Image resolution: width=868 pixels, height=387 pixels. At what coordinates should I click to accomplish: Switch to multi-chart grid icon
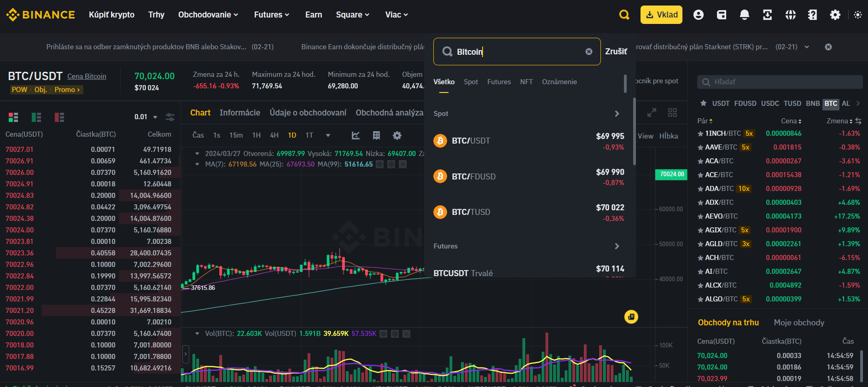[672, 113]
